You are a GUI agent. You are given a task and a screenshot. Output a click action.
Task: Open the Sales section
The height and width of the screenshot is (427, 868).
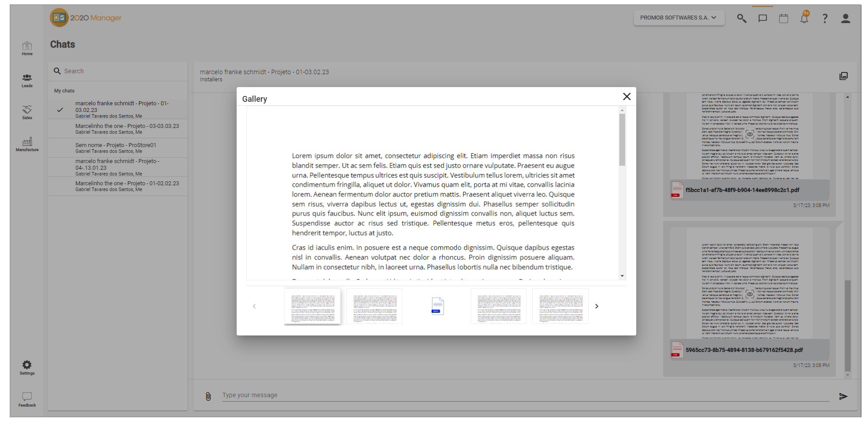pyautogui.click(x=27, y=112)
